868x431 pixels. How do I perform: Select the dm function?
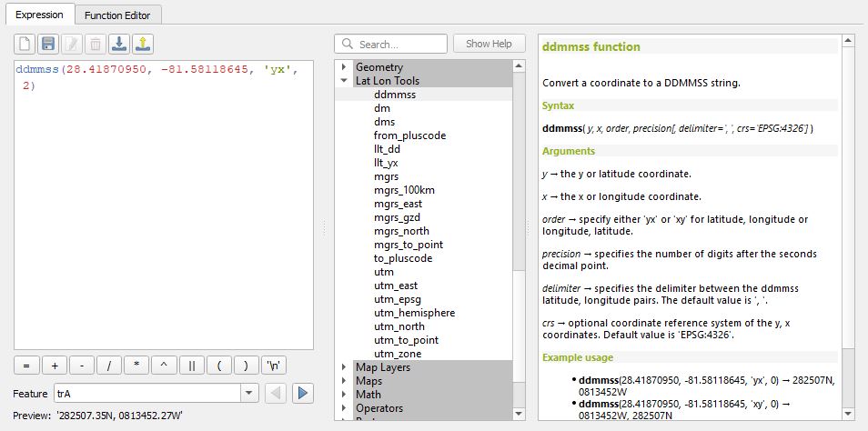coord(382,108)
